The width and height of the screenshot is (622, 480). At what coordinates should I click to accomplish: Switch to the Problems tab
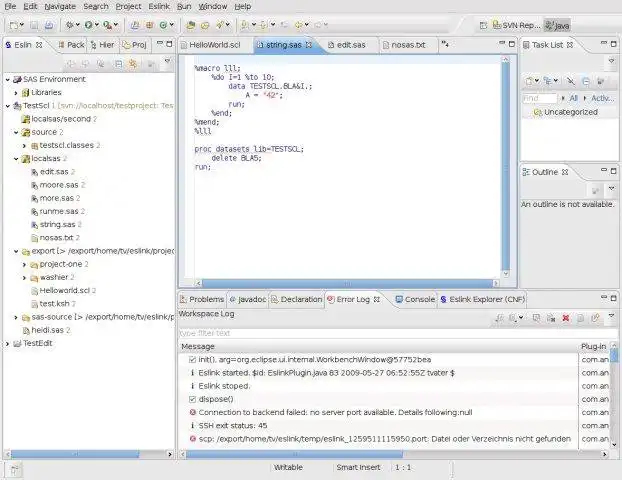pyautogui.click(x=202, y=299)
